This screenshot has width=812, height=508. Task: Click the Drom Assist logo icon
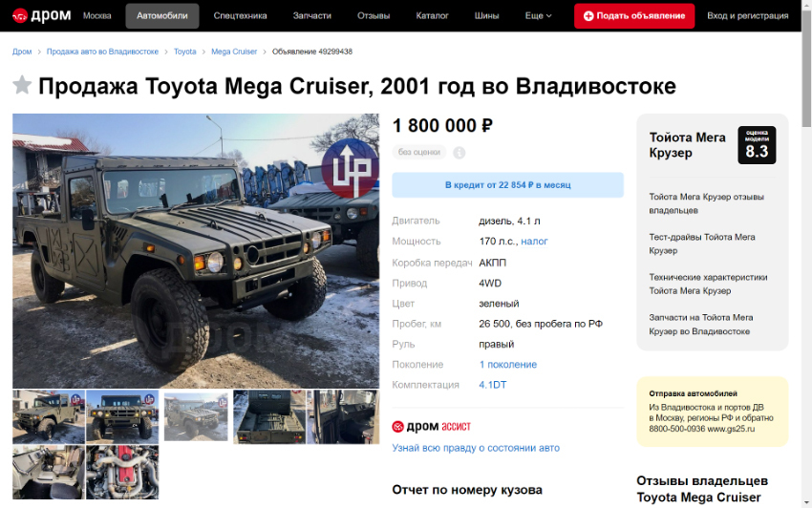[x=397, y=427]
